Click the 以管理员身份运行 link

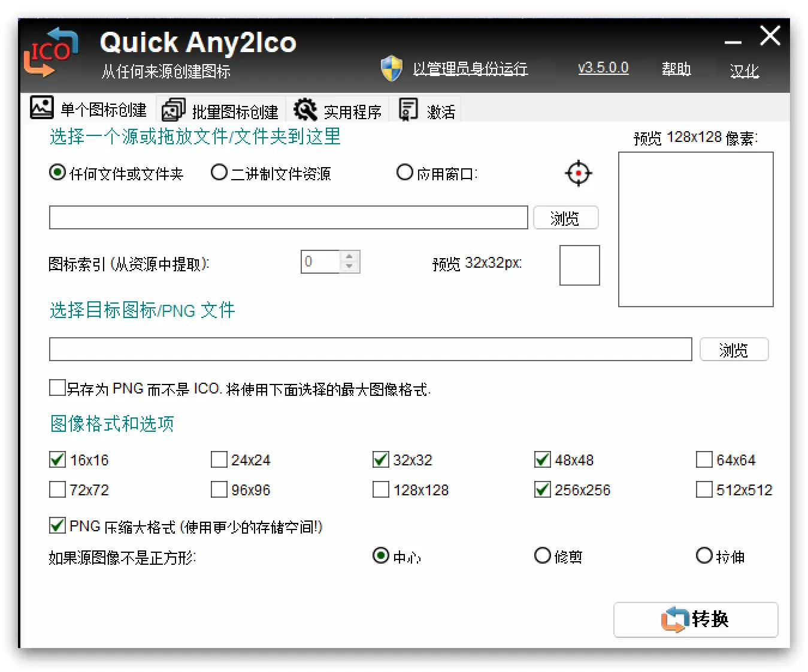point(470,69)
